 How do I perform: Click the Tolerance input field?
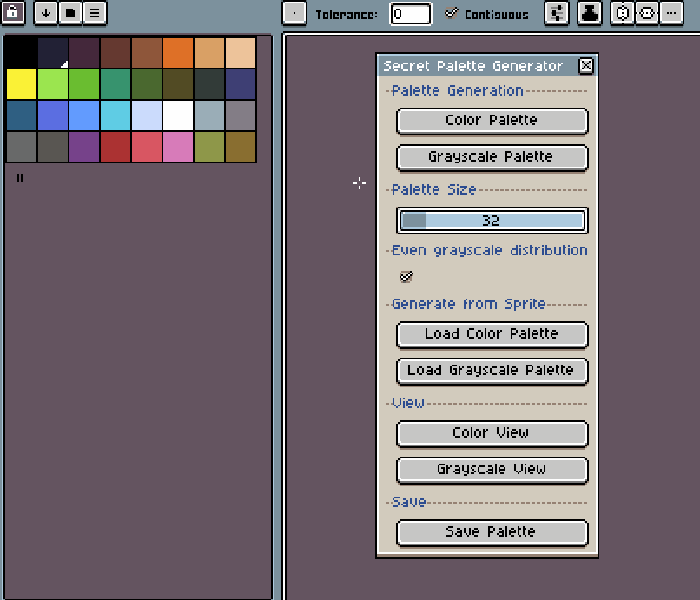coord(410,14)
